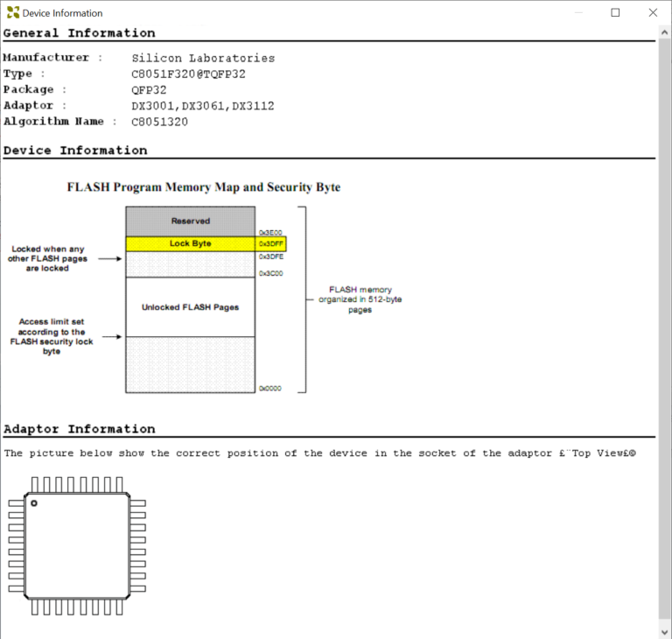The height and width of the screenshot is (639, 672).
Task: Click the scrollbar up arrow
Action: [x=664, y=33]
